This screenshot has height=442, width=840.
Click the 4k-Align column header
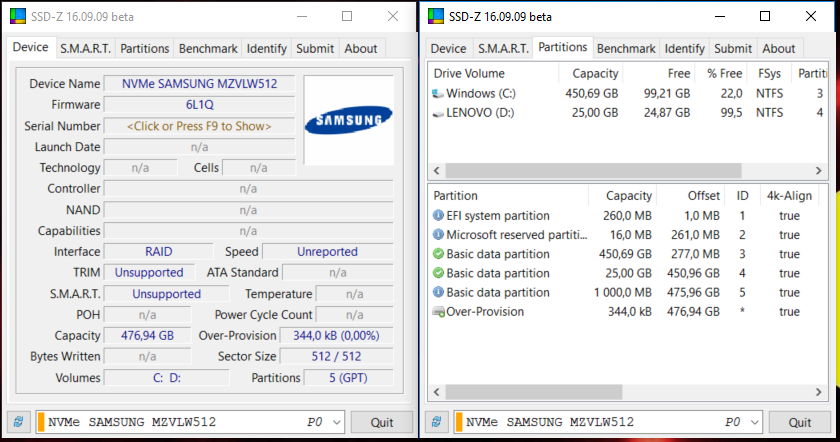(x=789, y=196)
